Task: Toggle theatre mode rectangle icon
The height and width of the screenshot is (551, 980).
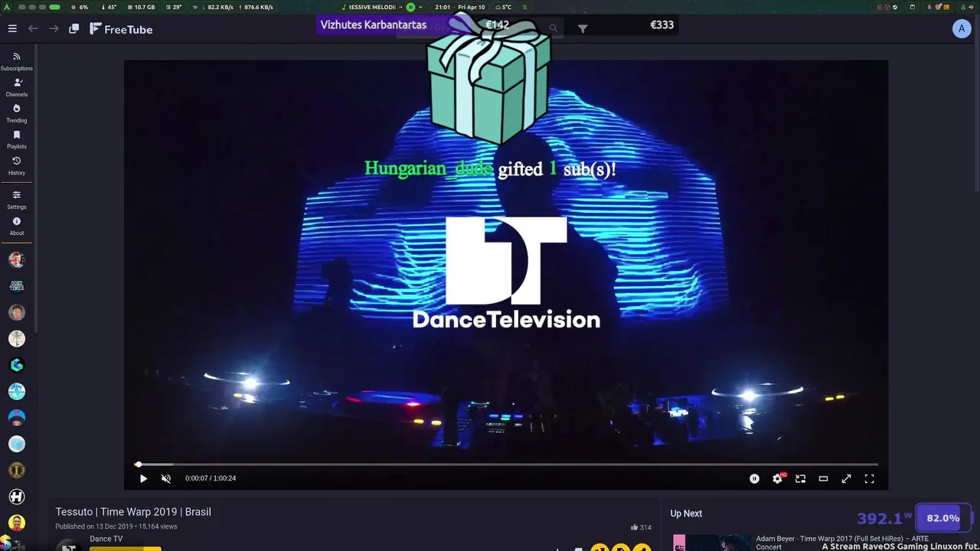Action: (x=823, y=478)
